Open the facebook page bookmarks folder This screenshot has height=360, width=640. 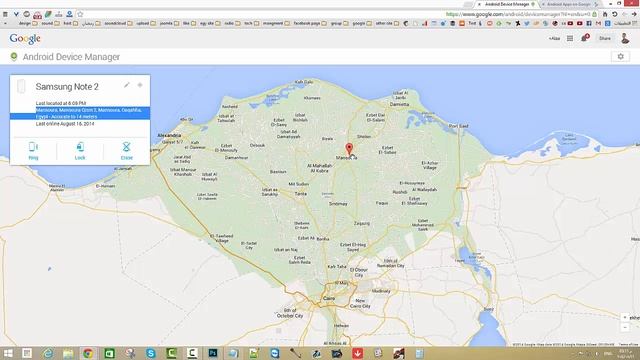point(310,24)
